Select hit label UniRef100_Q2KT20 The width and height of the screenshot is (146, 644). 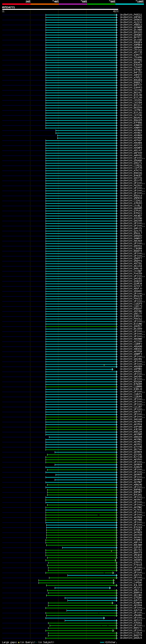131,600
